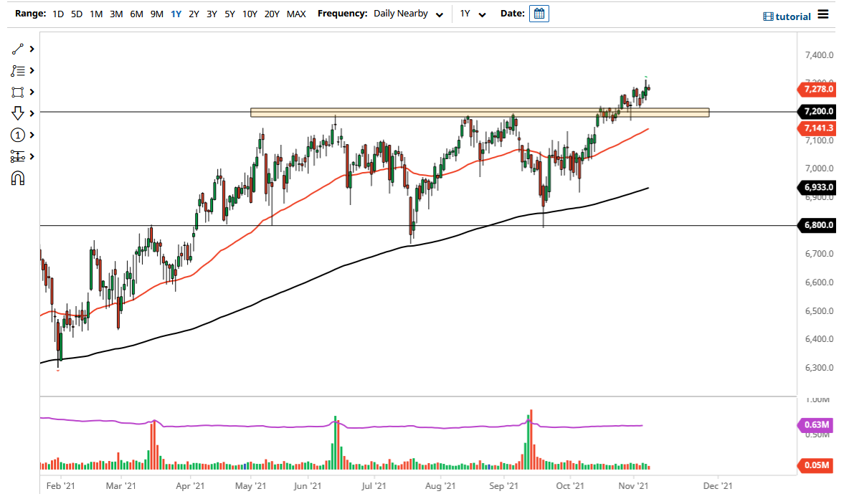Select the measurement tool
The height and width of the screenshot is (504, 844).
point(18,156)
